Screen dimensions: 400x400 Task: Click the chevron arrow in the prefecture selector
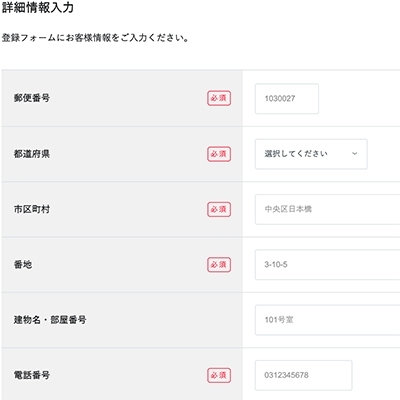click(x=355, y=154)
